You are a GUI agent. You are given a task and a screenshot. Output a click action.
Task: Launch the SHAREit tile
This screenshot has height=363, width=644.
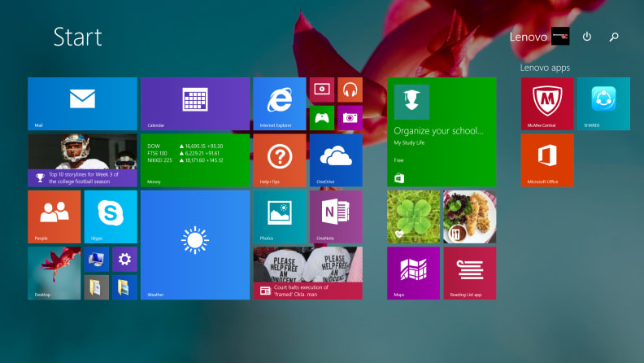[603, 103]
